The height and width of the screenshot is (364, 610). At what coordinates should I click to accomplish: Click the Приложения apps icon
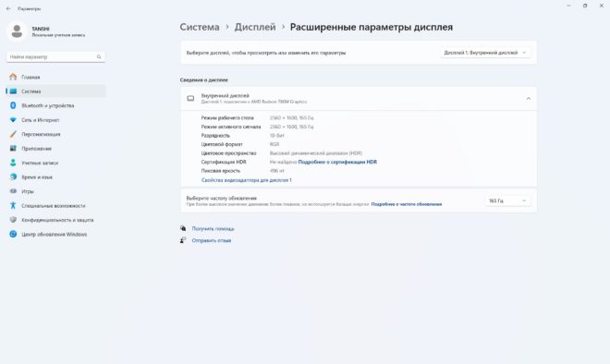[13, 149]
